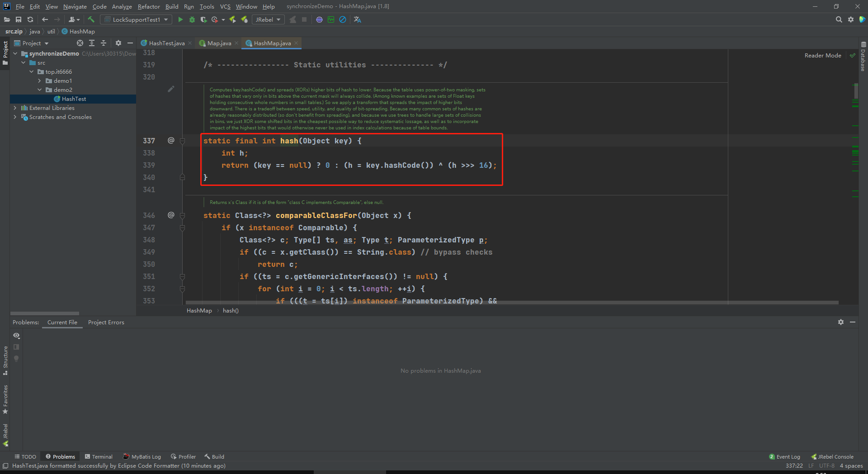The height and width of the screenshot is (474, 868).
Task: Click the pencil edit icon beside doc comment
Action: (171, 89)
